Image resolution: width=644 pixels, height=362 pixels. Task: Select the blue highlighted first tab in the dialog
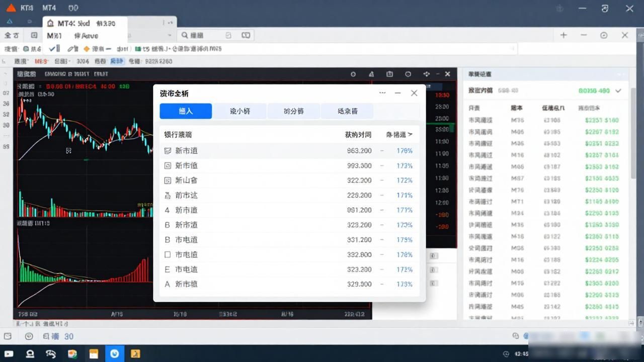186,111
